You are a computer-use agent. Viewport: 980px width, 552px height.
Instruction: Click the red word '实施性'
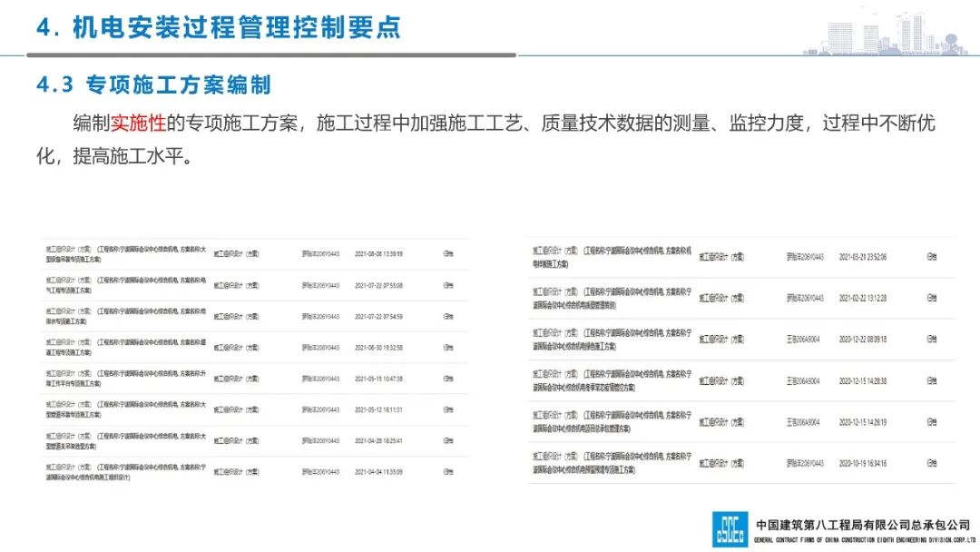coord(138,123)
